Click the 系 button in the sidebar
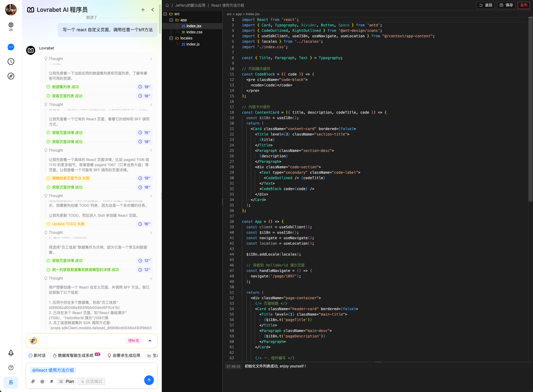533x392 pixels. coord(11,383)
